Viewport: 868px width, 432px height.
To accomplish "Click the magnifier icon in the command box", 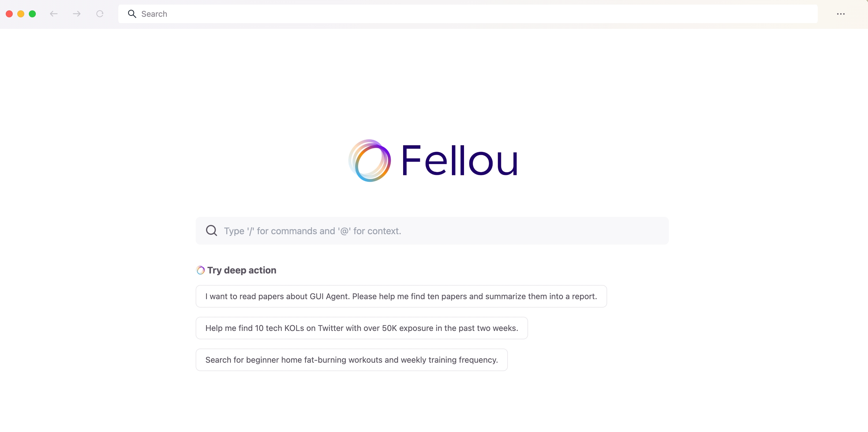I will point(212,231).
